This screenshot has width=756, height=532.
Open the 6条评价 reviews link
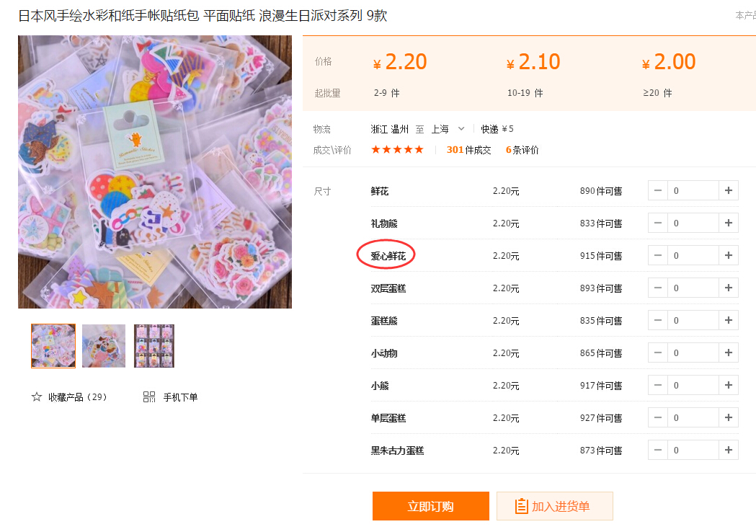coord(522,150)
